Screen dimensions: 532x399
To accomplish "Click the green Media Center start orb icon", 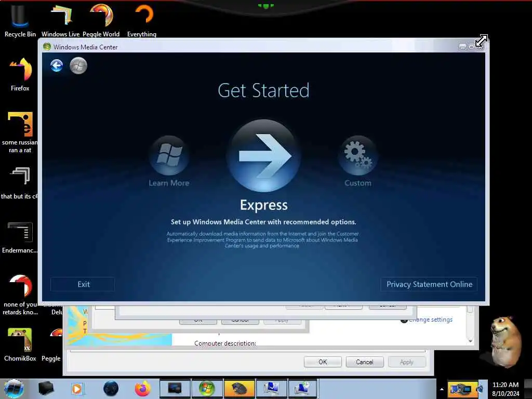I will (x=78, y=65).
